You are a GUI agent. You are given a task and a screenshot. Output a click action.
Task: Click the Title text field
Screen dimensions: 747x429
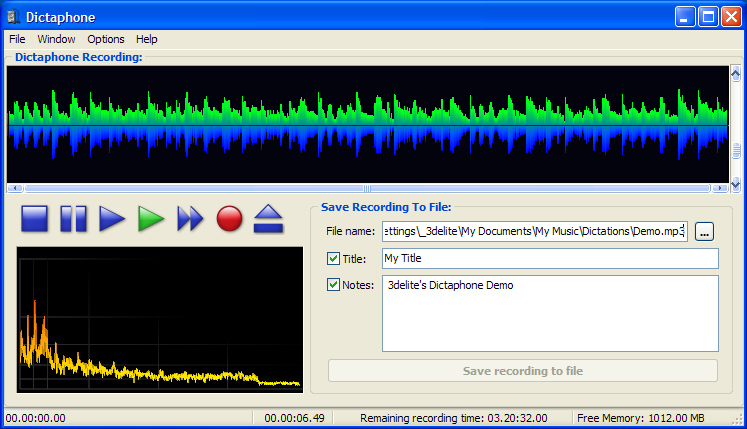pos(550,258)
